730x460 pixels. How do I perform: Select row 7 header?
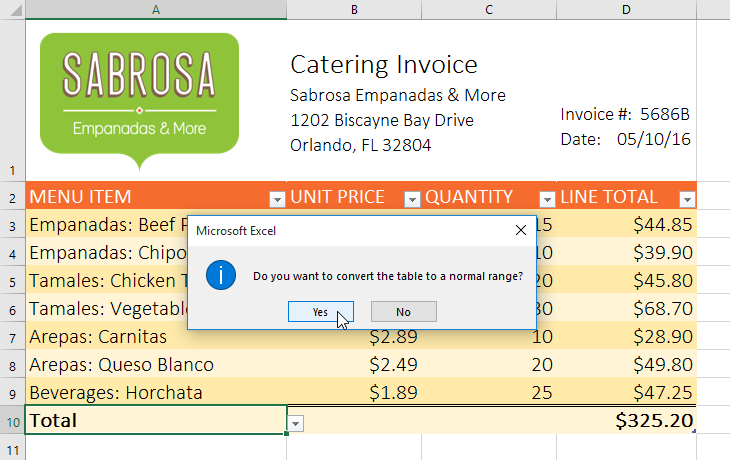[12, 336]
